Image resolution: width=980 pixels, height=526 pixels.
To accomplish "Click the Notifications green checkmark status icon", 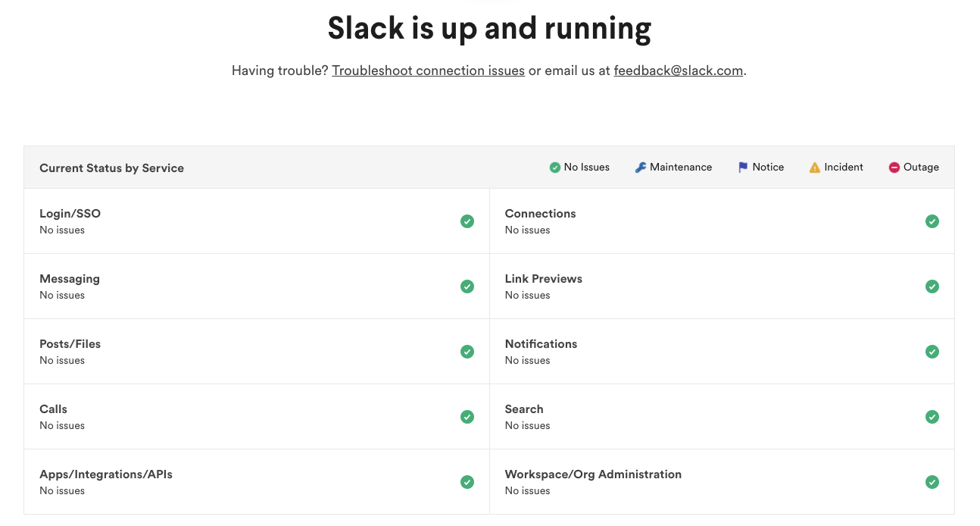I will point(932,352).
